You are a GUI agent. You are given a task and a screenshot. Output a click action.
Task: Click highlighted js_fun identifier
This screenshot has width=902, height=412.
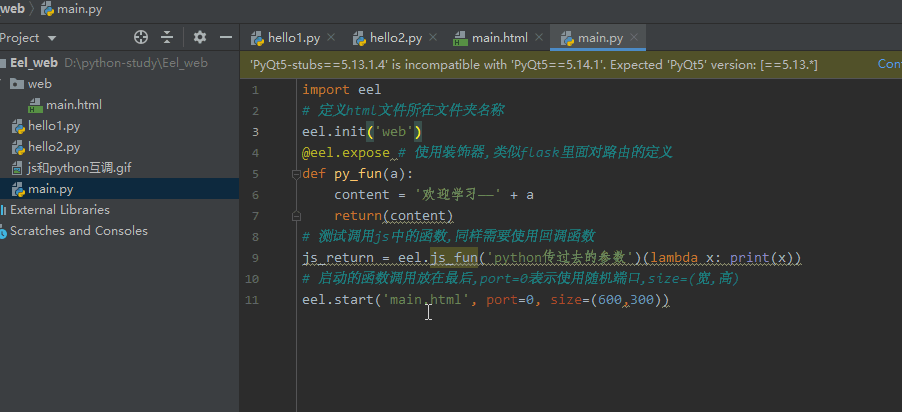coord(454,258)
